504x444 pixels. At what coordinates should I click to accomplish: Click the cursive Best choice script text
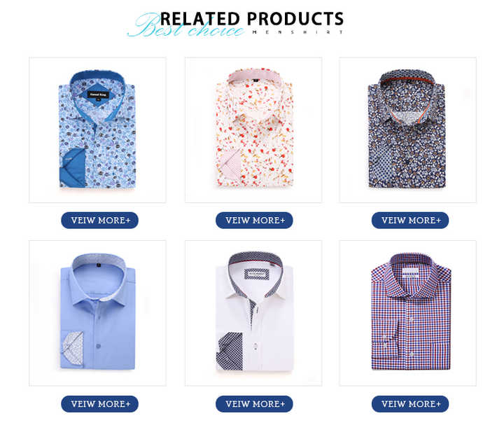click(x=185, y=26)
